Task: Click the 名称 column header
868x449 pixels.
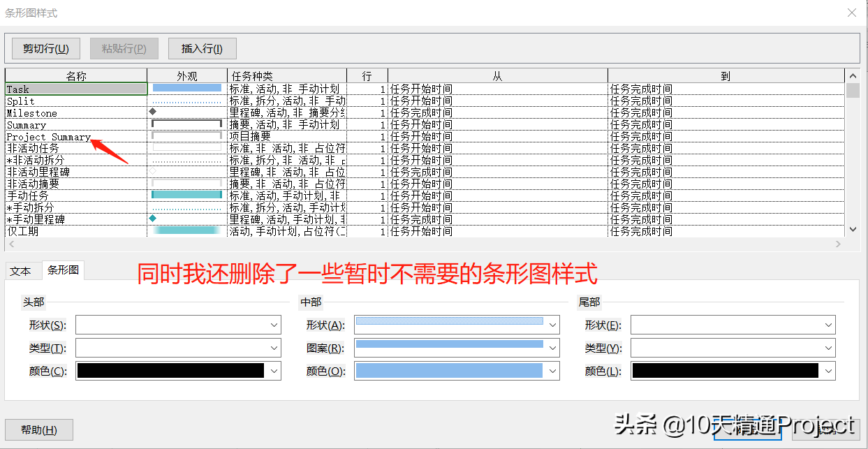Action: [76, 76]
